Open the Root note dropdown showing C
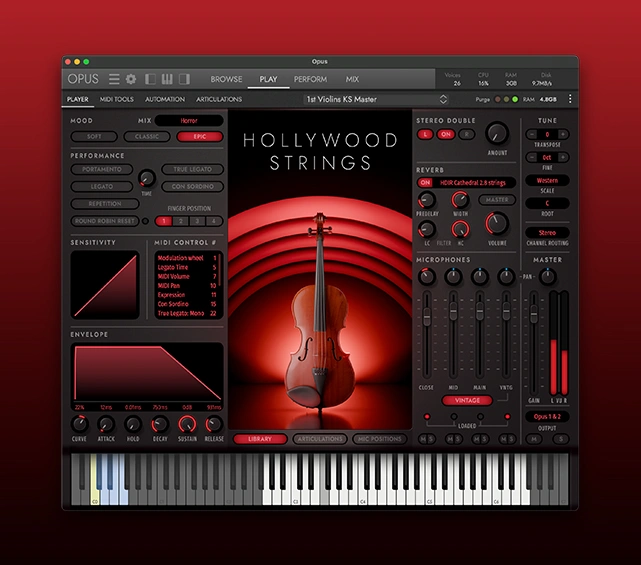 click(x=547, y=203)
